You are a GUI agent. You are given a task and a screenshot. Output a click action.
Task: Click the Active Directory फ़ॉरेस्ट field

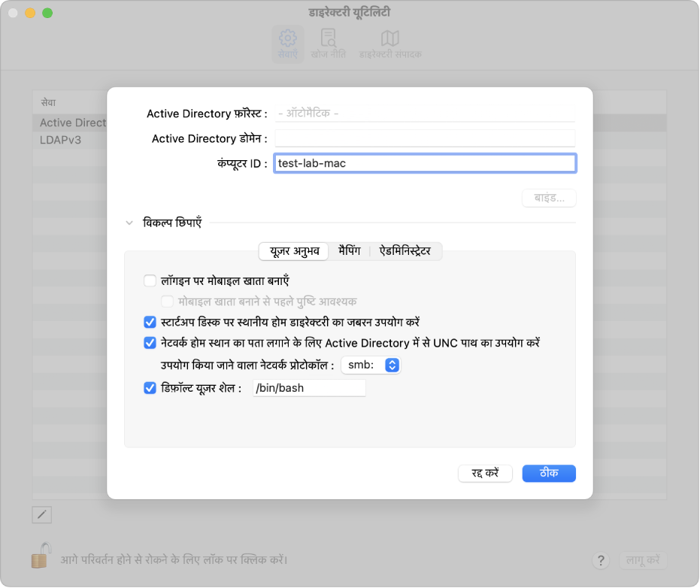click(425, 114)
